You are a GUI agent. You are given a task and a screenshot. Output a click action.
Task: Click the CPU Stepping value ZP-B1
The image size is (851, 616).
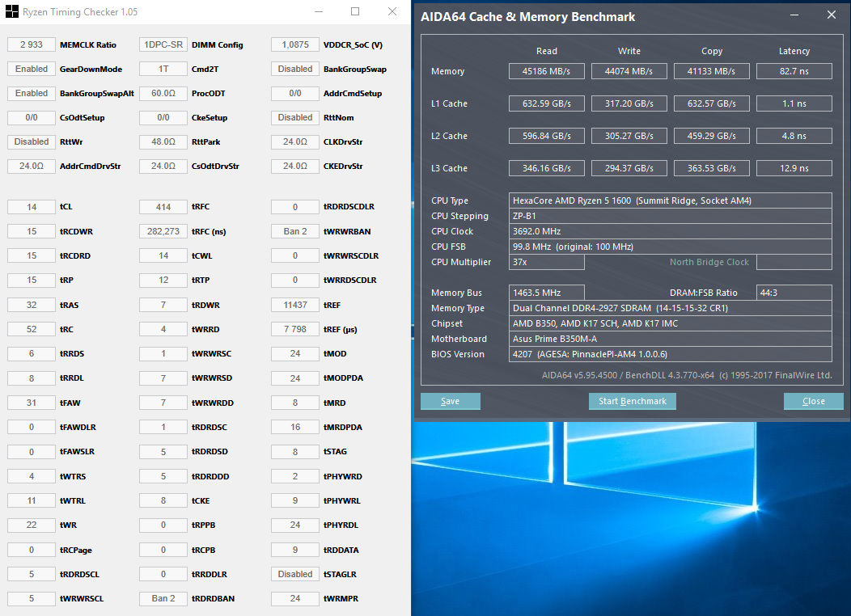click(x=671, y=216)
